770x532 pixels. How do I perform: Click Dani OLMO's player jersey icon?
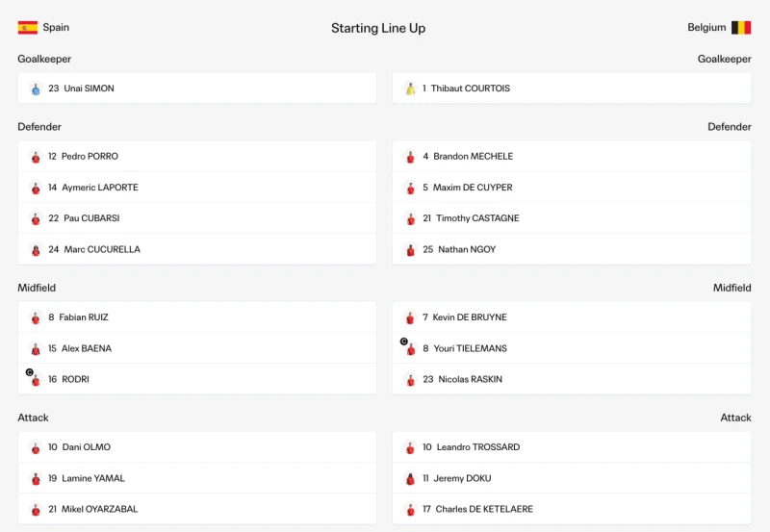pos(36,447)
